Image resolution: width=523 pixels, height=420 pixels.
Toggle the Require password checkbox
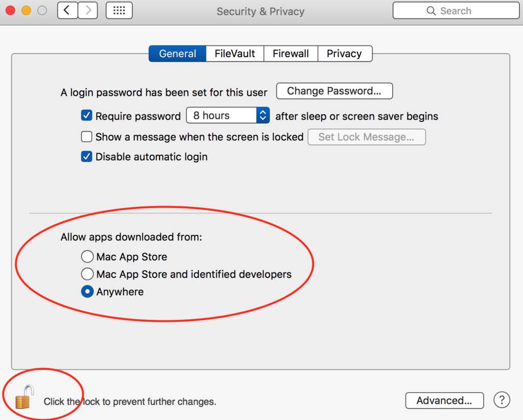[87, 116]
